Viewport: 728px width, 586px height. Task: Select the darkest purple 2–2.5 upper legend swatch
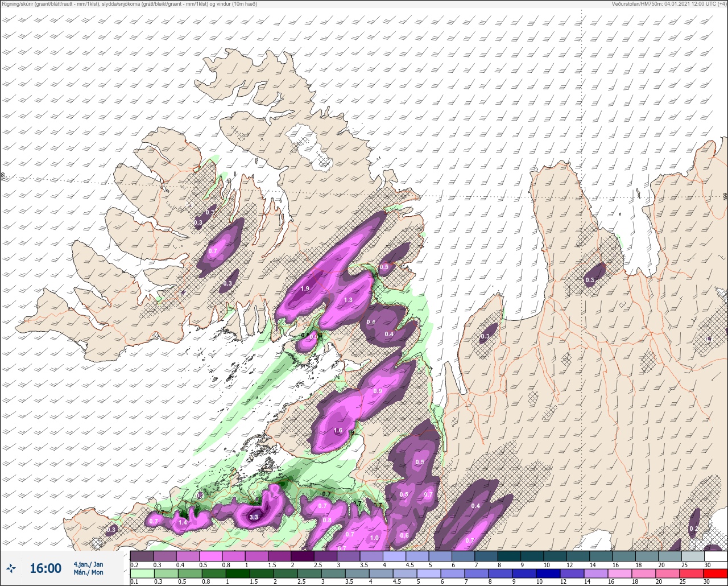(302, 556)
